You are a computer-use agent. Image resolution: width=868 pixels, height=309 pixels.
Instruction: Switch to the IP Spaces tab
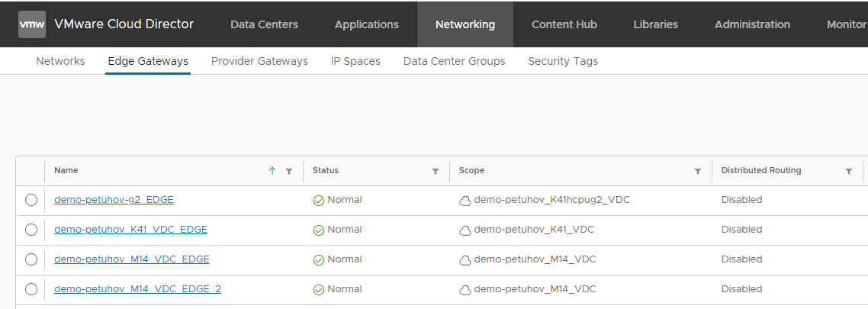[355, 61]
